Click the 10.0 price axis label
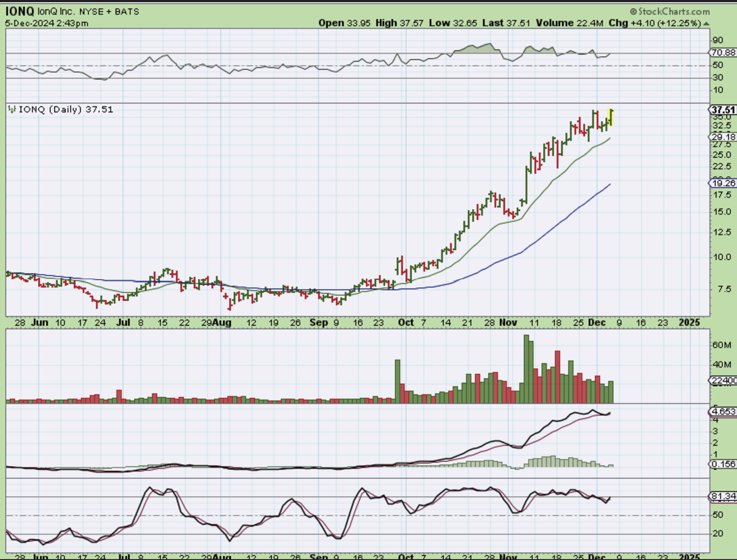 [x=721, y=257]
